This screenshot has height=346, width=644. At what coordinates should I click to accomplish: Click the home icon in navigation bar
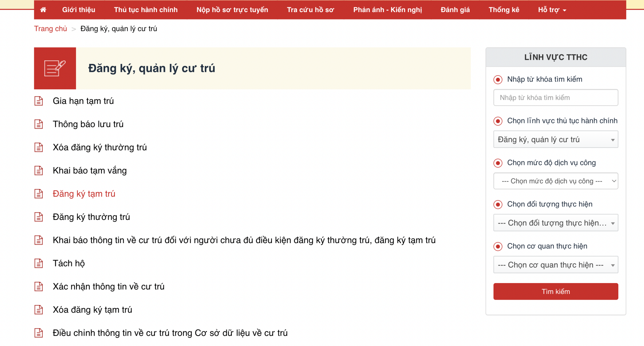[x=43, y=10]
